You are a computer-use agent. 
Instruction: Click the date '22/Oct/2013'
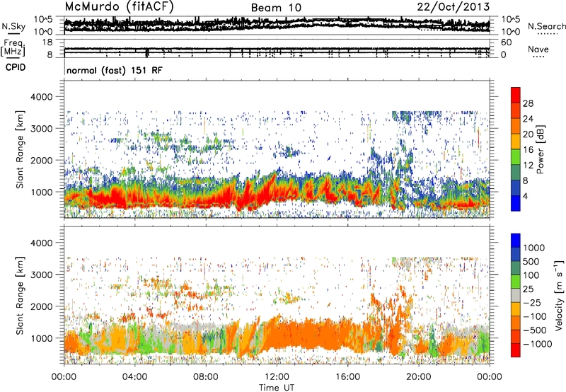tap(454, 7)
